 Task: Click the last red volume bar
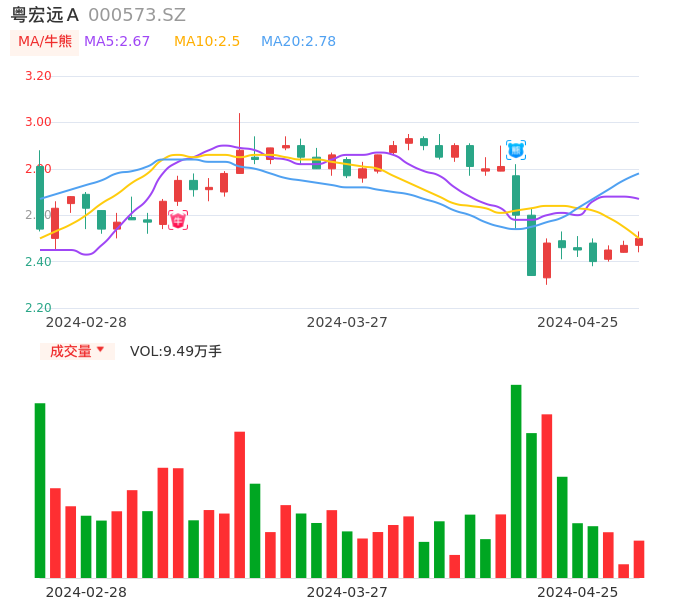pos(639,559)
